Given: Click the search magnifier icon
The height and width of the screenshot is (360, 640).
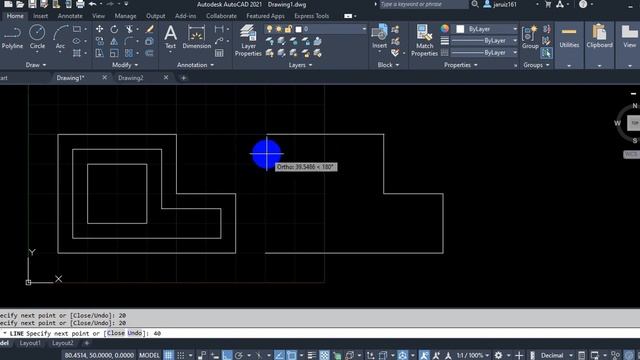Looking at the screenshot, I should pos(475,4).
